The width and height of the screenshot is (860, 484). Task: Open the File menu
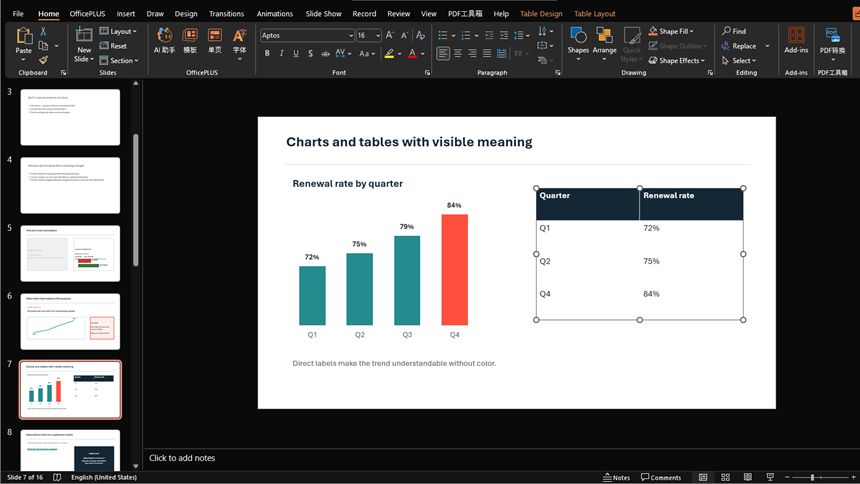[x=18, y=14]
